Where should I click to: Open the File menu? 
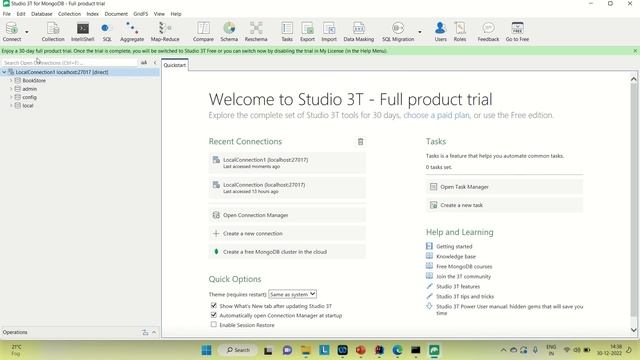pyautogui.click(x=7, y=14)
